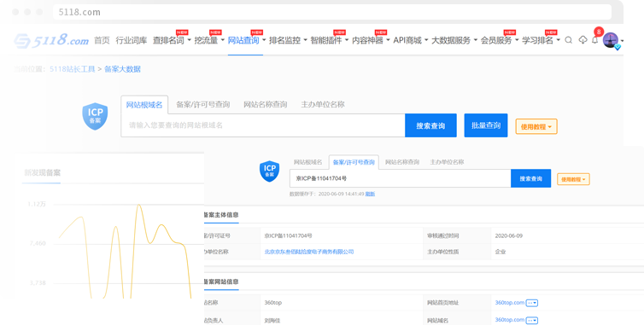Expand the 会员服务 menu
The image size is (644, 325).
click(500, 40)
